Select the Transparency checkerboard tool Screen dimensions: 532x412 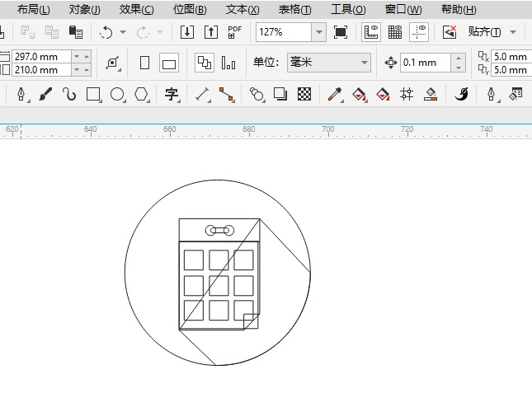[304, 94]
